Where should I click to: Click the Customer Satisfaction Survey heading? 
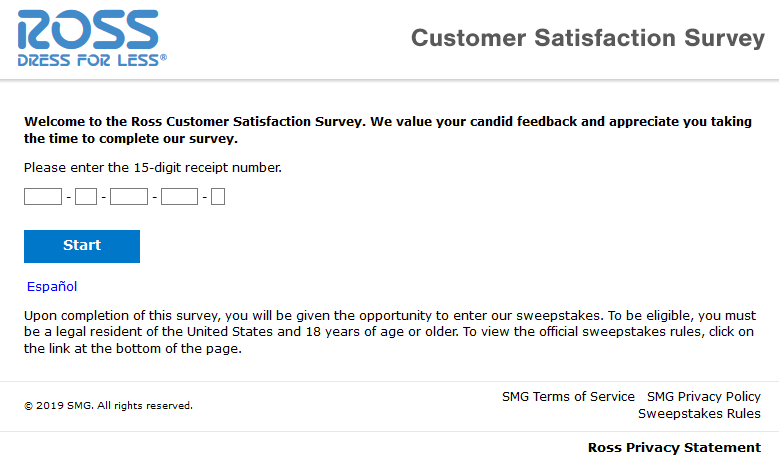coord(588,38)
